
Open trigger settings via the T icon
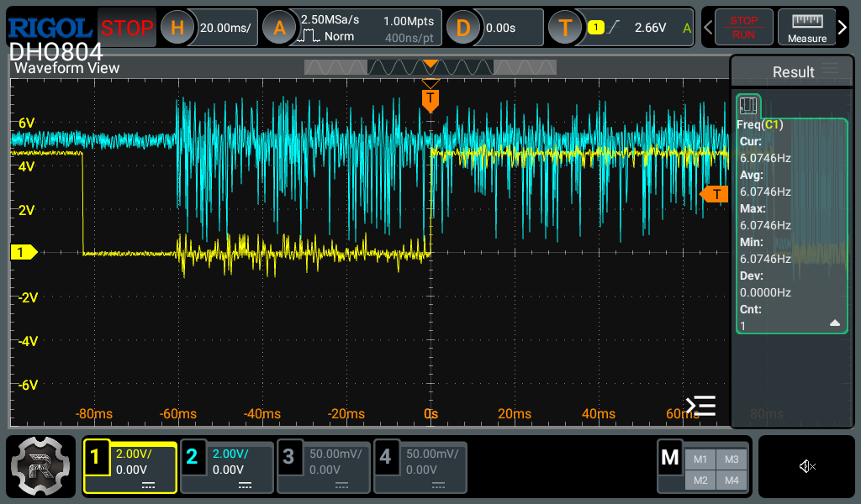click(x=565, y=27)
